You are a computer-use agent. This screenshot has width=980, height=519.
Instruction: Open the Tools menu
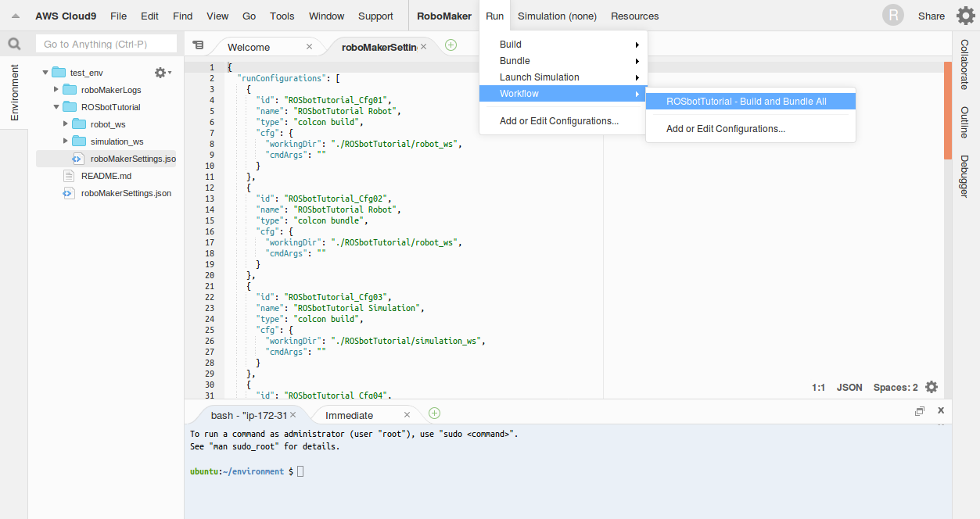[282, 16]
